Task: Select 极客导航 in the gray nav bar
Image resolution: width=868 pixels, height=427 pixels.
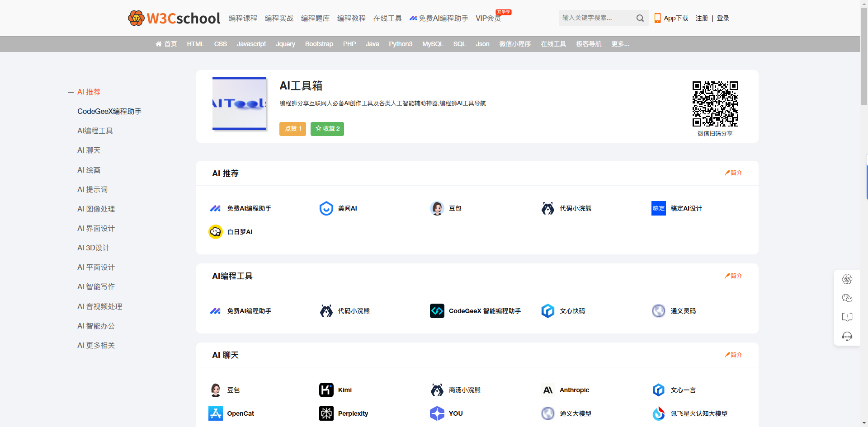Action: [x=589, y=44]
